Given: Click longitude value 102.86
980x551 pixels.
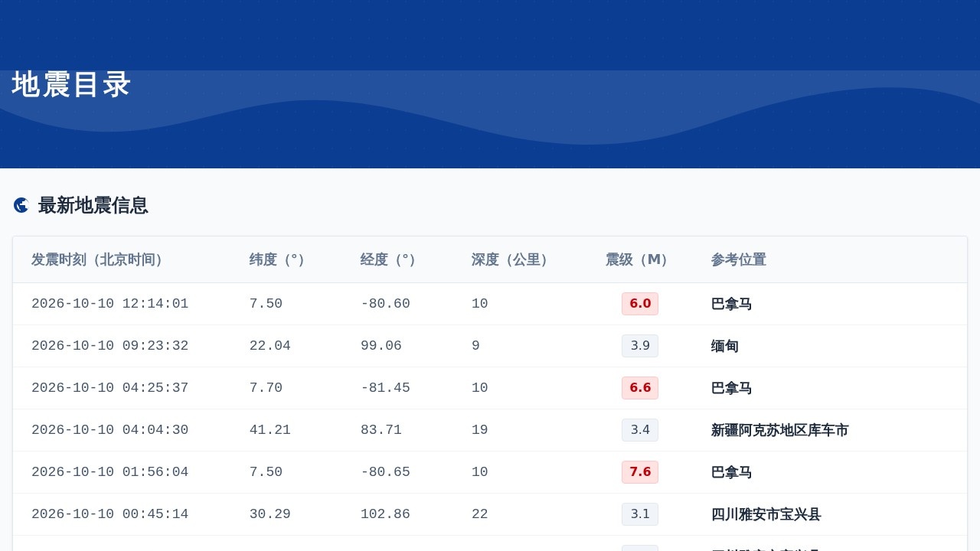Looking at the screenshot, I should coord(386,514).
